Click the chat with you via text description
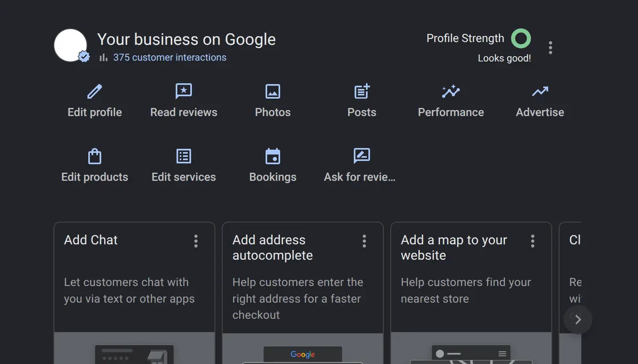 (129, 291)
